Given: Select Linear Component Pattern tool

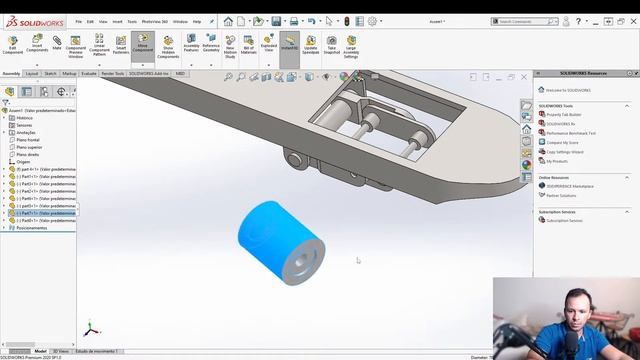Looking at the screenshot, I should click(x=99, y=45).
